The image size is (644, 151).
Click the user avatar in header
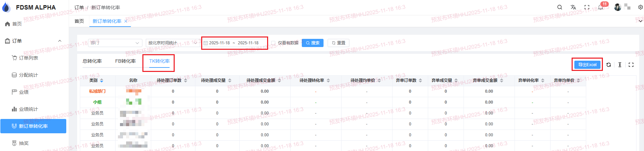click(x=617, y=7)
